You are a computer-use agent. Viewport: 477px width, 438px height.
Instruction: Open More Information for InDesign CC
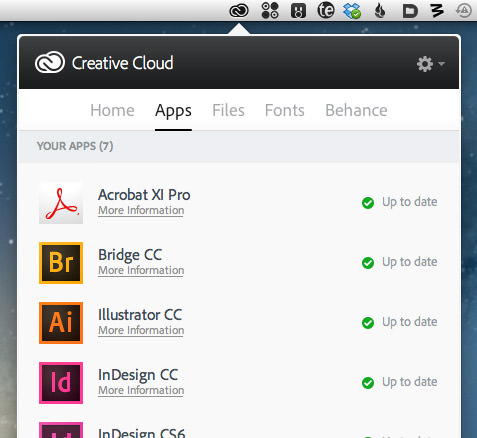pyautogui.click(x=141, y=391)
